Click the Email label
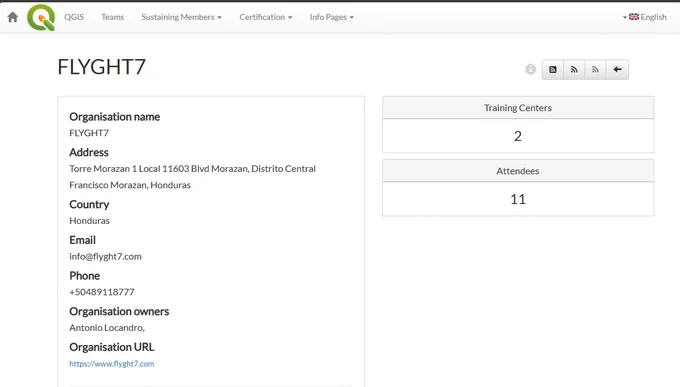This screenshot has width=680, height=387. click(x=82, y=240)
